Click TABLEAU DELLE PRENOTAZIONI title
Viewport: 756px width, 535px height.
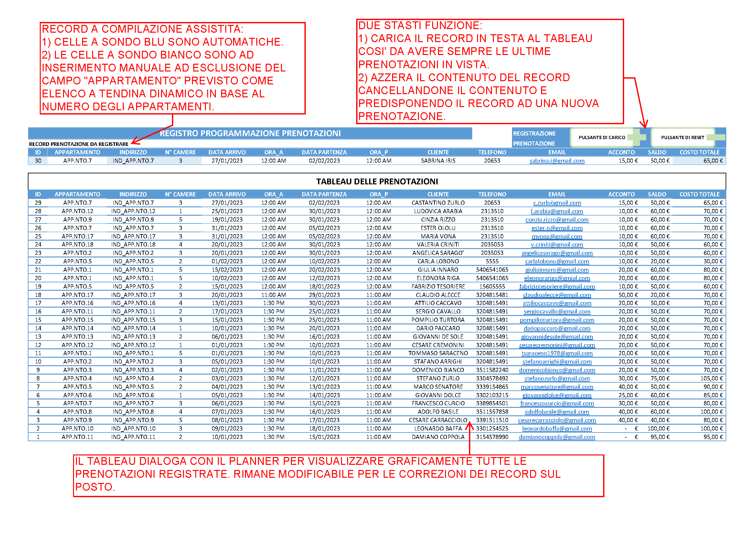point(377,181)
